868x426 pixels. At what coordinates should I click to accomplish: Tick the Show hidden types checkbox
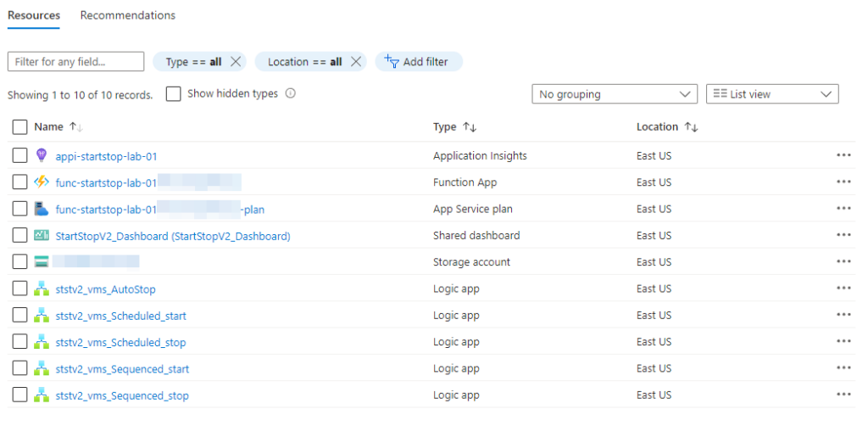173,93
